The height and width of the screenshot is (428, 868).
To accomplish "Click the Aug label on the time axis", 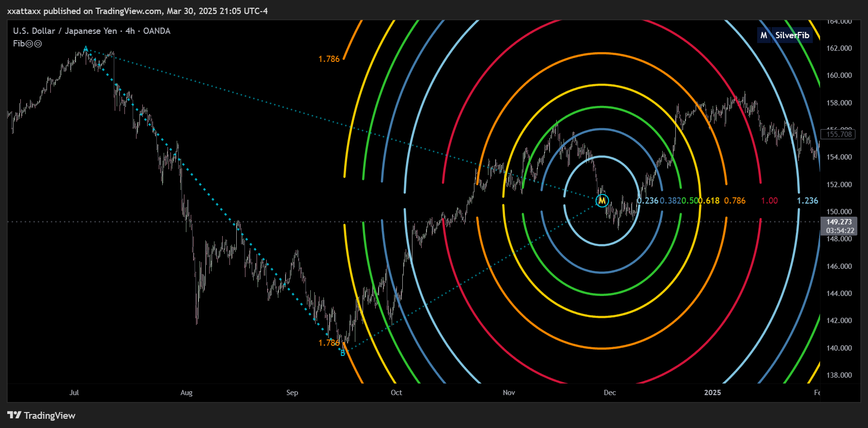I will pos(186,393).
